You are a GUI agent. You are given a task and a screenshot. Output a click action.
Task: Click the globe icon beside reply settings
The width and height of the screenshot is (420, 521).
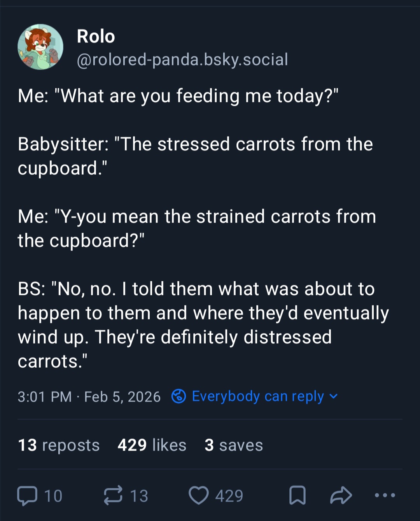(179, 396)
